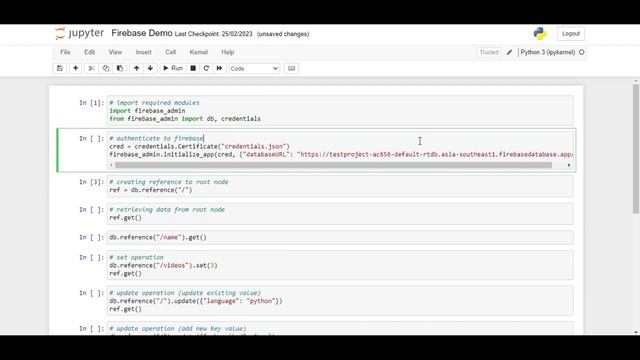Open the Cell menu
640x360 pixels.
(171, 52)
